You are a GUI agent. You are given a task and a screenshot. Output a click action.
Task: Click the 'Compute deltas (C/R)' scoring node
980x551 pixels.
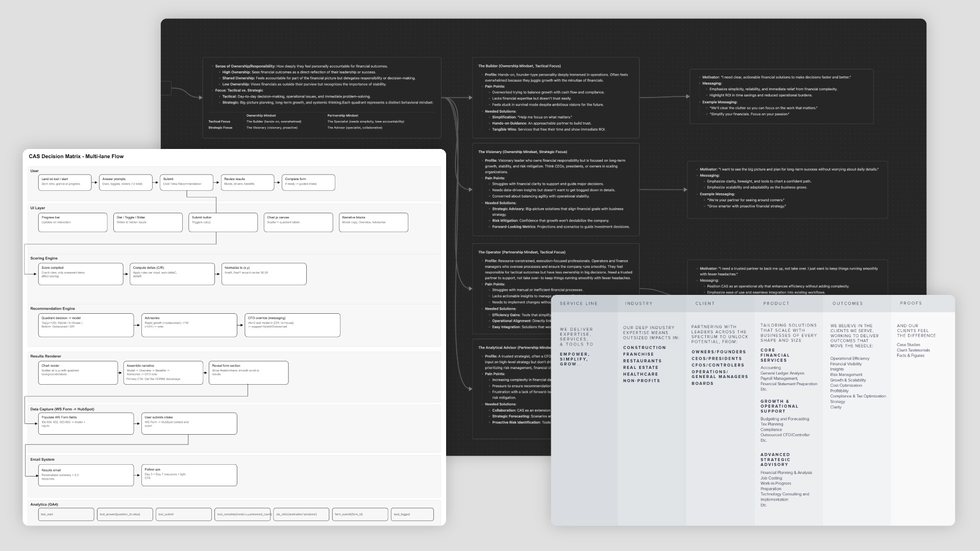click(x=172, y=274)
